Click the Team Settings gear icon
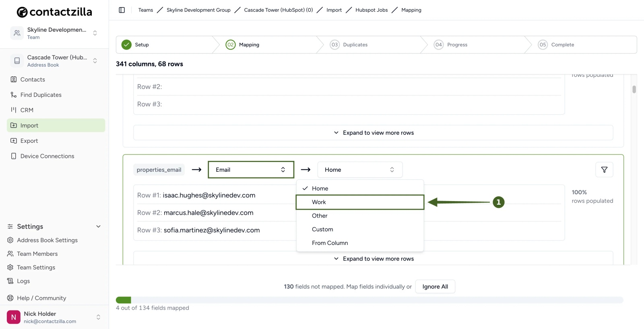644x329 pixels. (10, 267)
